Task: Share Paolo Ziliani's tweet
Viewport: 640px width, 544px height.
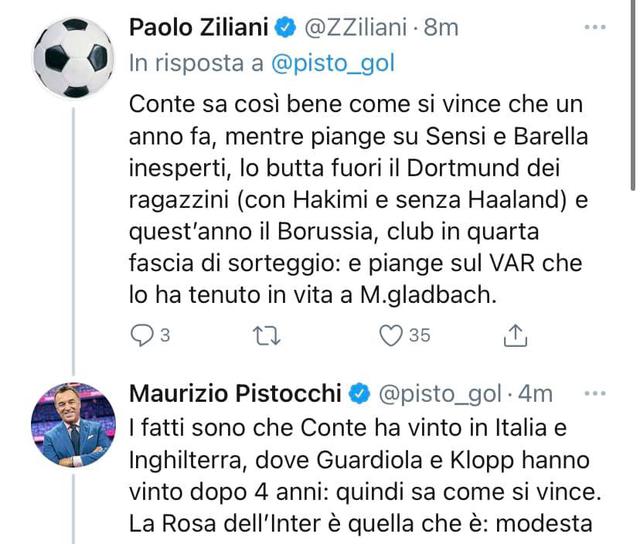Action: tap(515, 335)
